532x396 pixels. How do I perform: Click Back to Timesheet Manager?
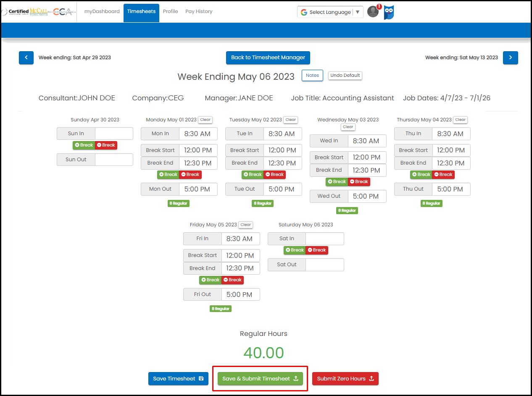[x=268, y=58]
